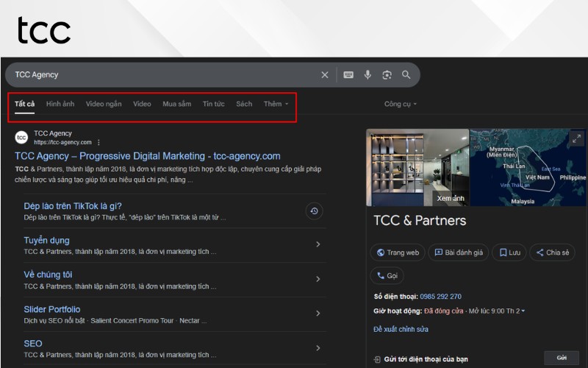This screenshot has height=368, width=588.
Task: Open the Slider Portfolio sitelink
Action: [x=52, y=309]
